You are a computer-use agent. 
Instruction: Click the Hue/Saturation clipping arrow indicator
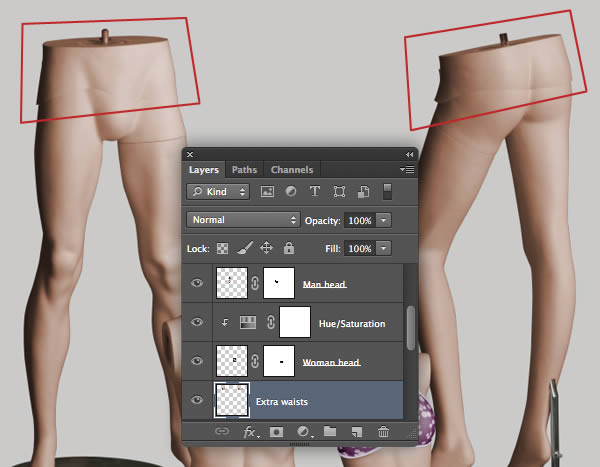(x=225, y=322)
